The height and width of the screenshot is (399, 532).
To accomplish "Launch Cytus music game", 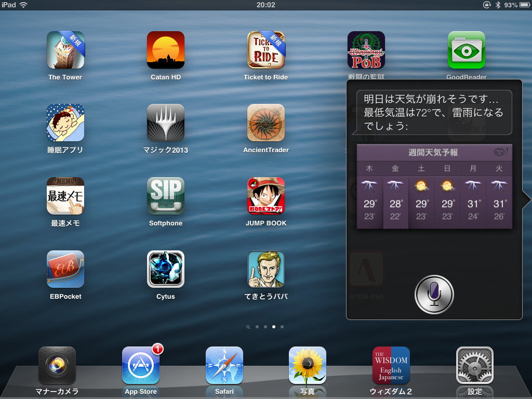I will [166, 270].
